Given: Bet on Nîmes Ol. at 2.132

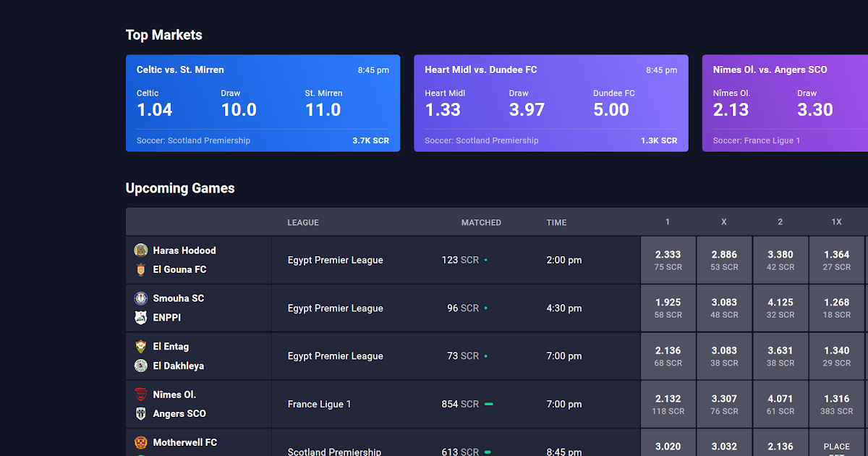Looking at the screenshot, I should 668,404.
